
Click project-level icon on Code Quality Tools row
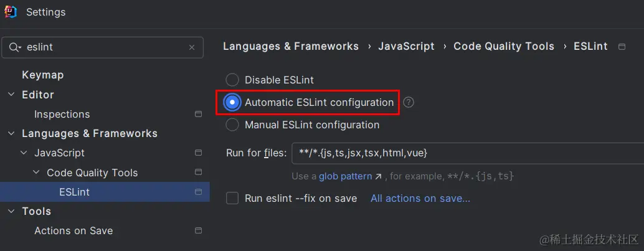[199, 172]
